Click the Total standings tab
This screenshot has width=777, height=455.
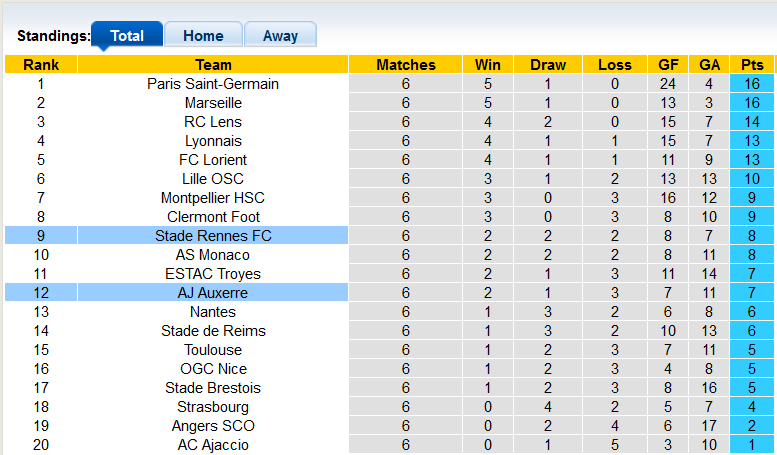(127, 36)
